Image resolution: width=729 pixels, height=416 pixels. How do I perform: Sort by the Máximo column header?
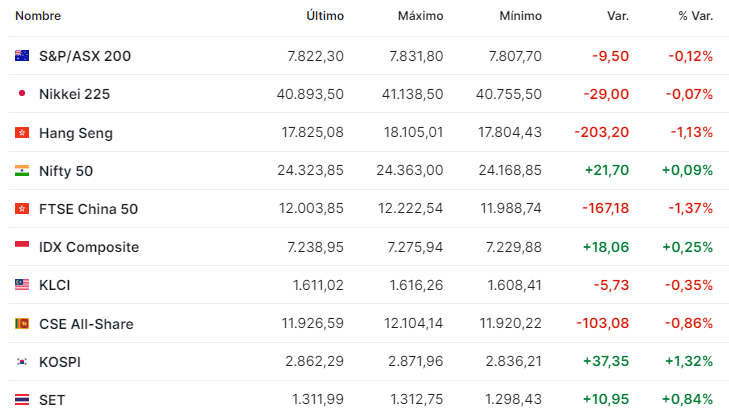point(420,16)
